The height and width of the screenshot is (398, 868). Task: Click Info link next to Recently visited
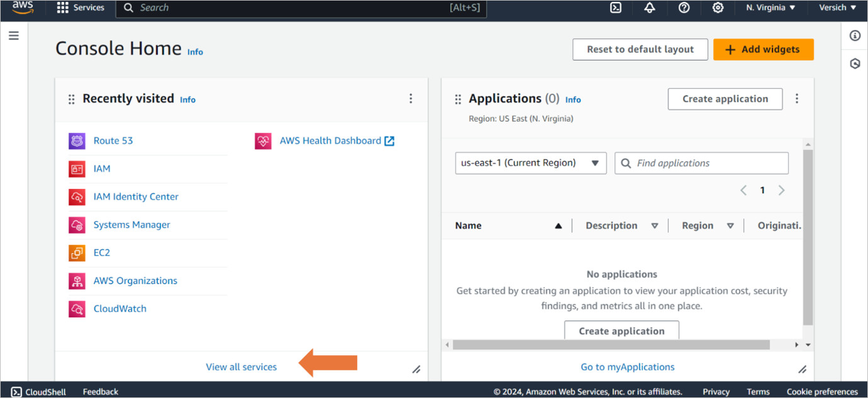click(x=188, y=99)
